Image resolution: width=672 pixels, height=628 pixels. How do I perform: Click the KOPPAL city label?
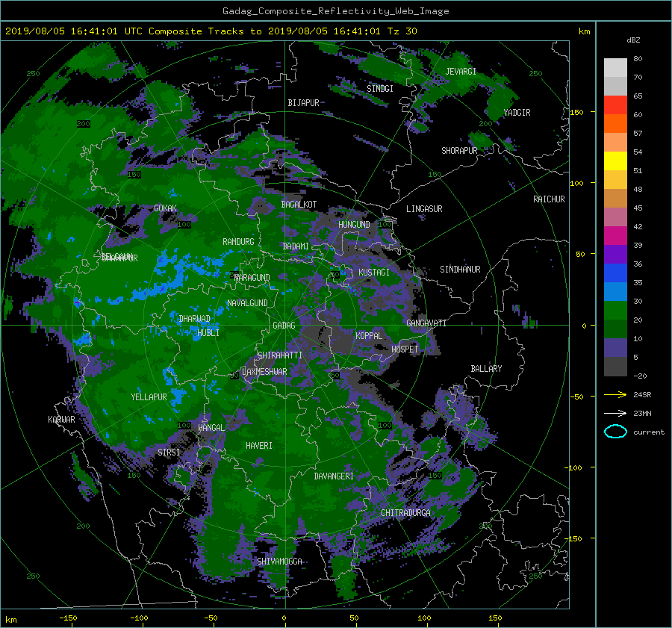[369, 336]
